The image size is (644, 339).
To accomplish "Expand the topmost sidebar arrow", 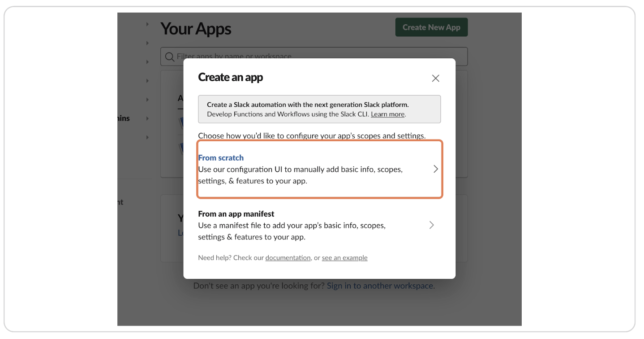I will (x=147, y=24).
